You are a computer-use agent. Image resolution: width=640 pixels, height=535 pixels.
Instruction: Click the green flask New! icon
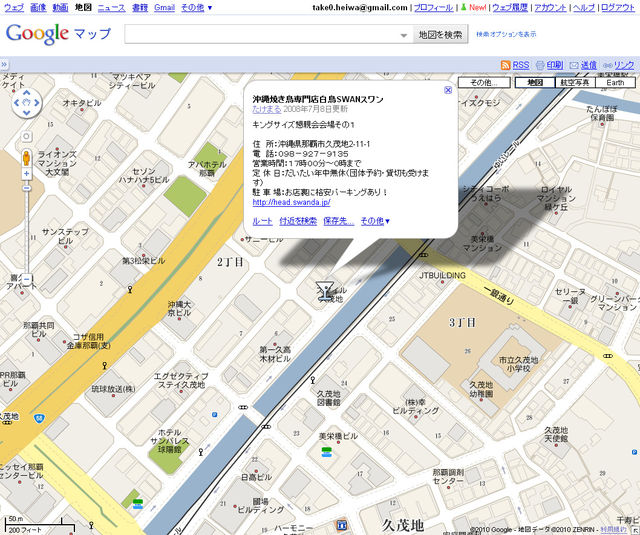463,7
